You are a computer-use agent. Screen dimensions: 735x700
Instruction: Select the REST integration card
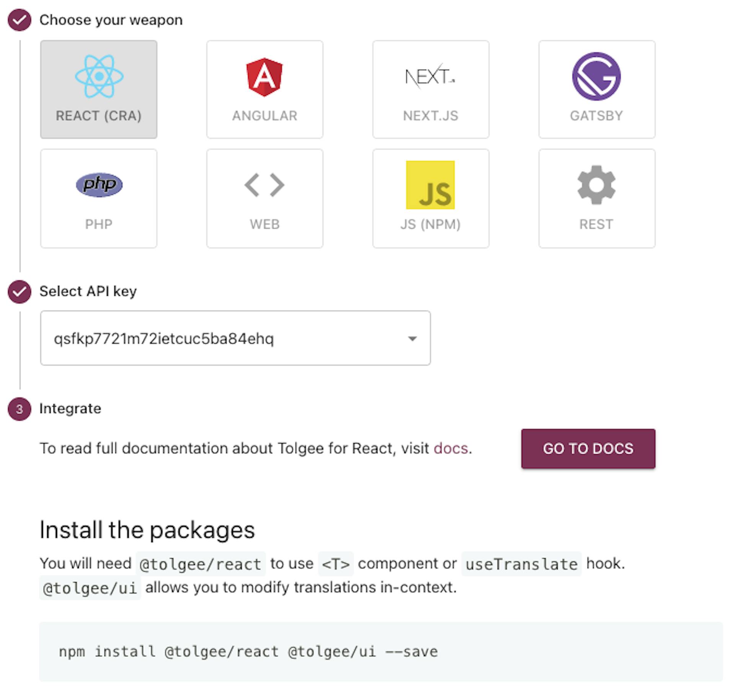point(597,199)
